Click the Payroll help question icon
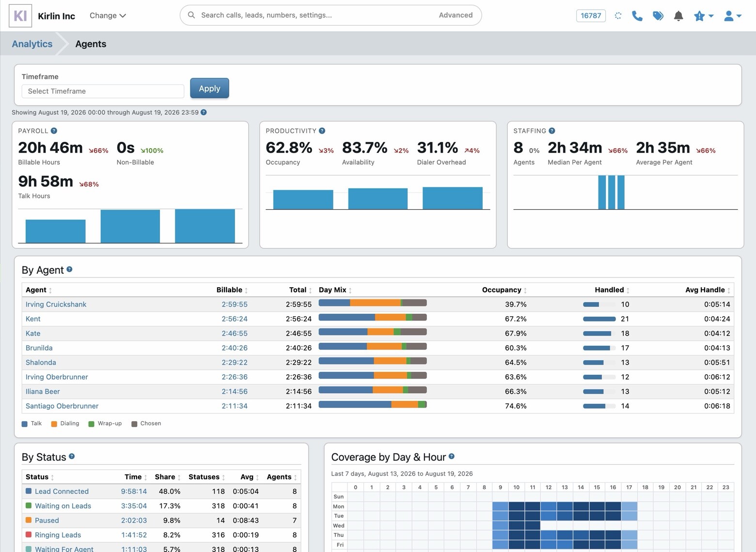This screenshot has width=756, height=552. coord(54,131)
